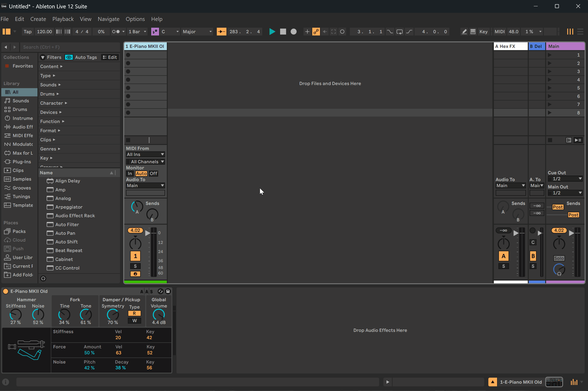Open the Options menu

pyautogui.click(x=135, y=19)
